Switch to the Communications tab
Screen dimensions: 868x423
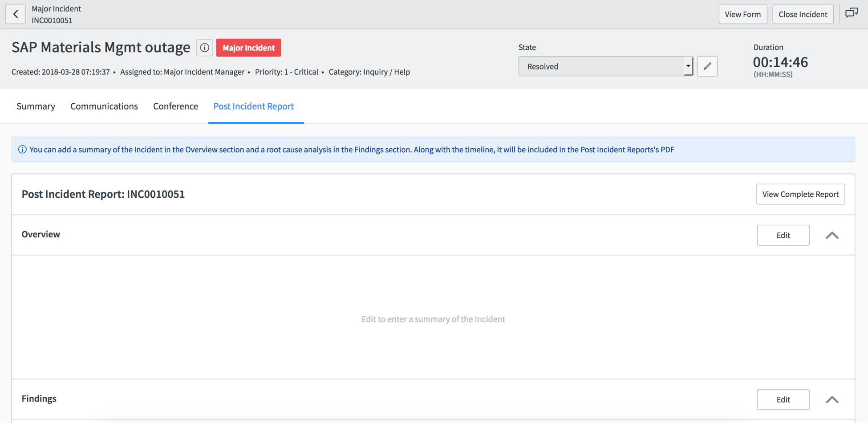tap(104, 106)
